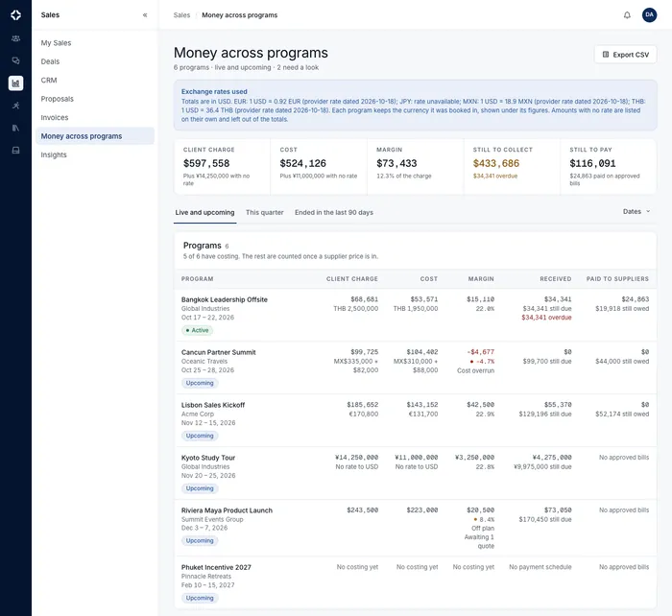The width and height of the screenshot is (672, 616).
Task: Click the Margin summary value $73,433
Action: tap(396, 163)
